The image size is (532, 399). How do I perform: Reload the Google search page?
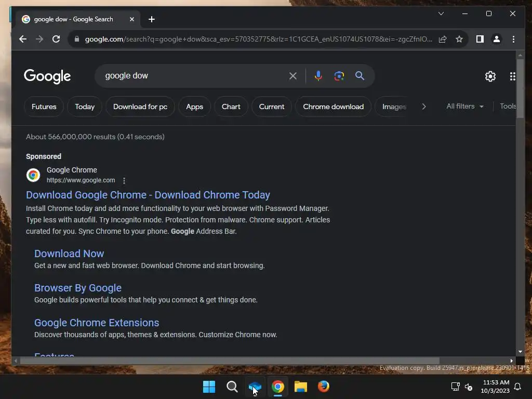click(56, 39)
